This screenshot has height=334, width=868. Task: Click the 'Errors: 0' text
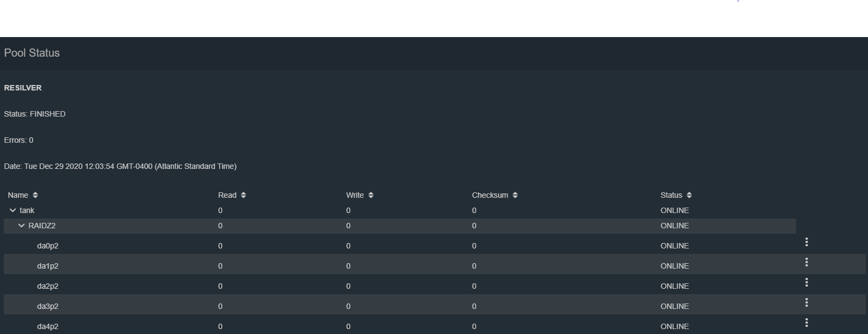19,140
